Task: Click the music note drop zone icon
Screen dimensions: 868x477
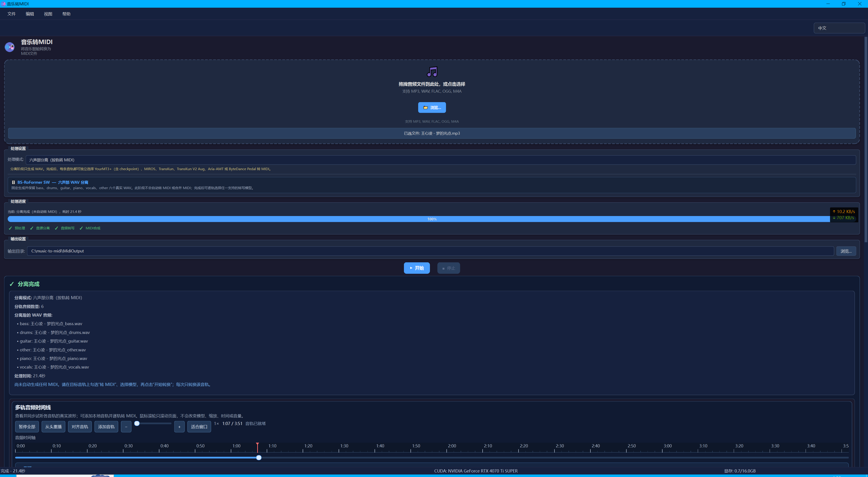Action: point(432,72)
